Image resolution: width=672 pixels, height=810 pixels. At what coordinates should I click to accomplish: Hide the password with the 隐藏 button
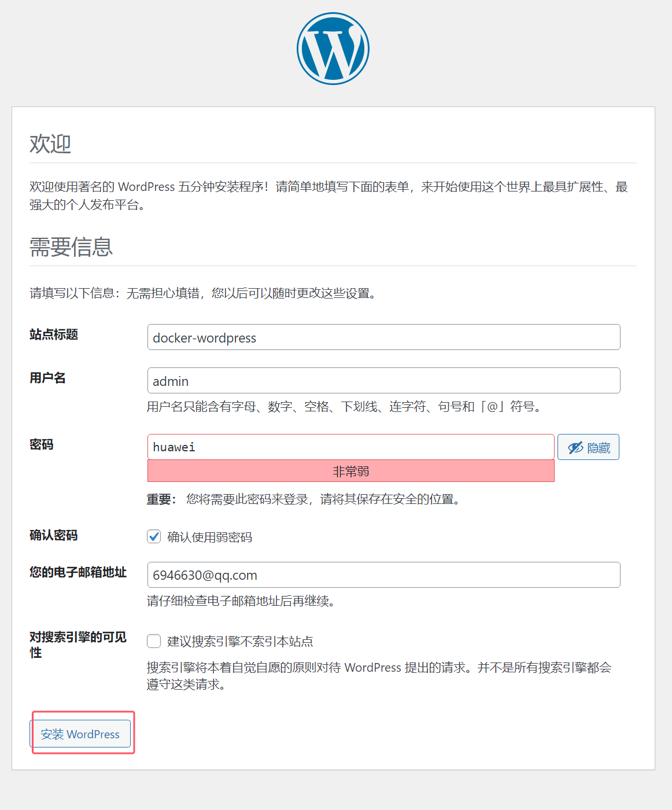pos(588,447)
